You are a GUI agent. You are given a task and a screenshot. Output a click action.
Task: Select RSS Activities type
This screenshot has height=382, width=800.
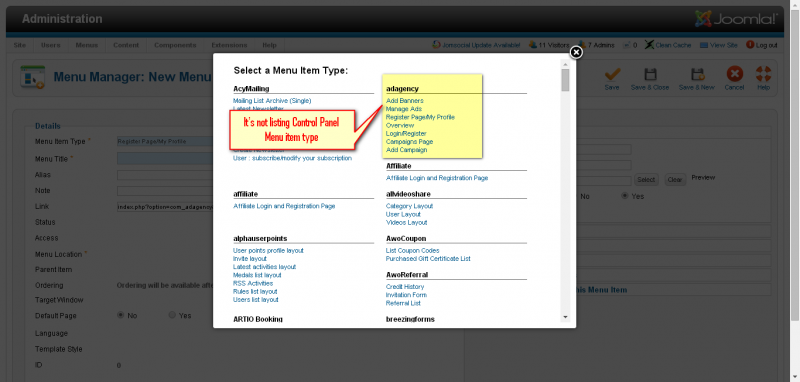click(253, 283)
